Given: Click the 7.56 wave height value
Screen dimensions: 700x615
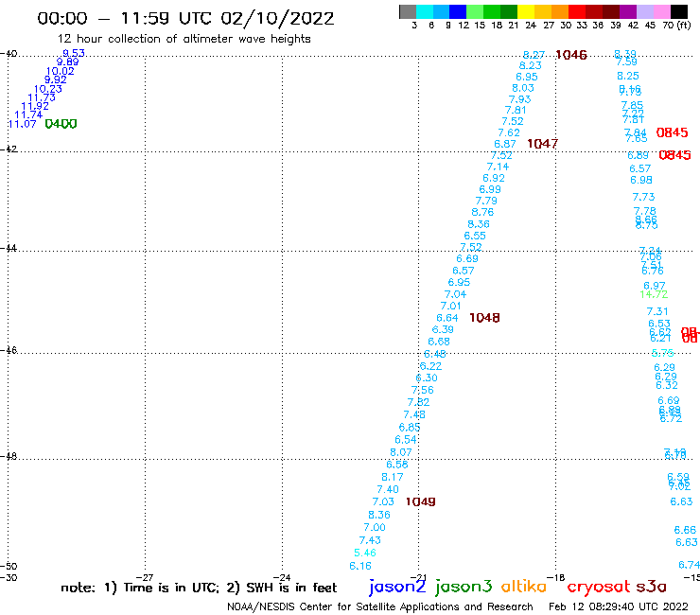Looking at the screenshot, I should (422, 390).
